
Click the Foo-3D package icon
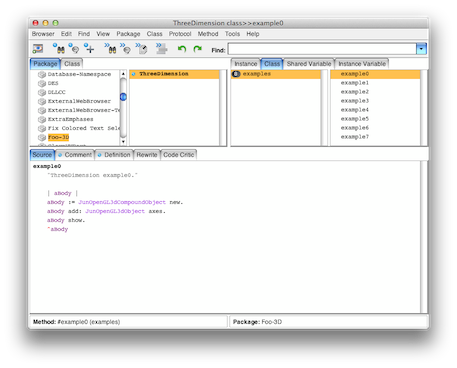[x=42, y=137]
